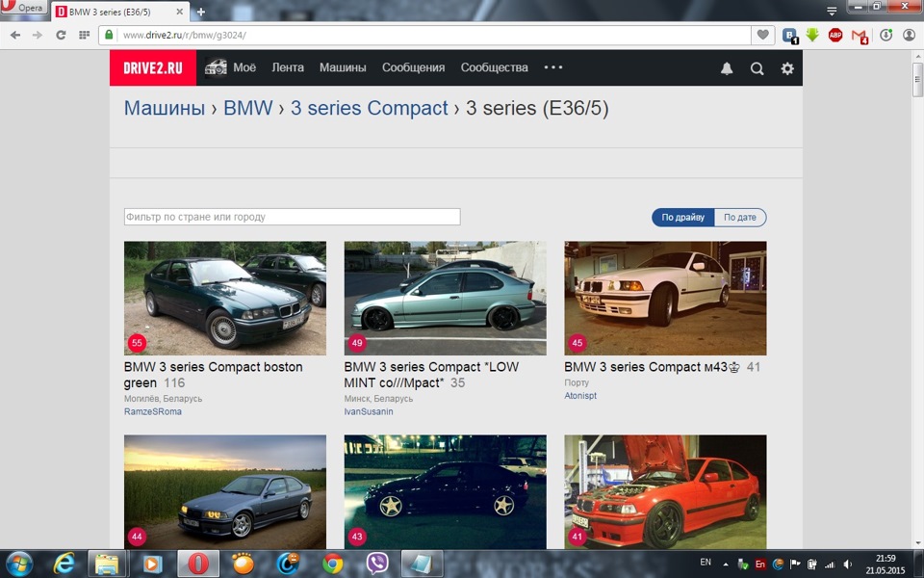The width and height of the screenshot is (924, 578).
Task: Open user Atonispt profile
Action: coord(580,396)
